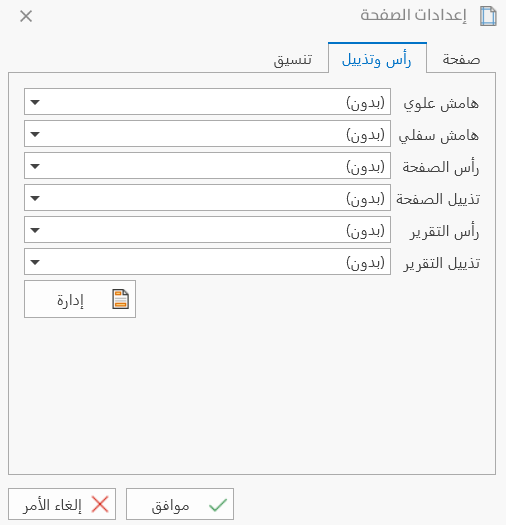
Task: Expand the تذييل الصفحة dropdown arrow
Action: point(35,198)
